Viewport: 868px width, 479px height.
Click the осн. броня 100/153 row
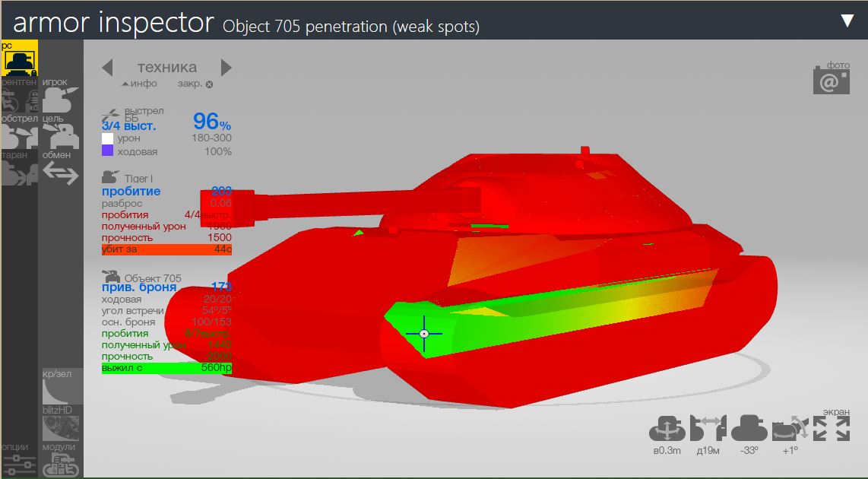[x=166, y=322]
